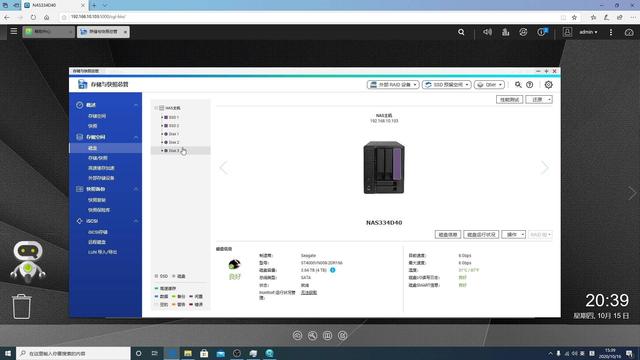Click the third circular icon in bottom desktop dock
The height and width of the screenshot is (360, 640).
coord(327,336)
